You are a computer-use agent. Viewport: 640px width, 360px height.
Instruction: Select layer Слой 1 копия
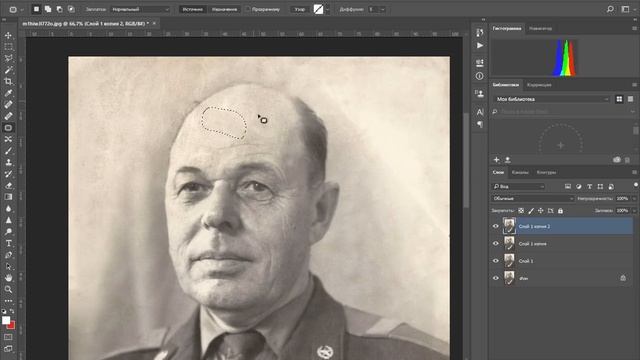click(x=561, y=244)
